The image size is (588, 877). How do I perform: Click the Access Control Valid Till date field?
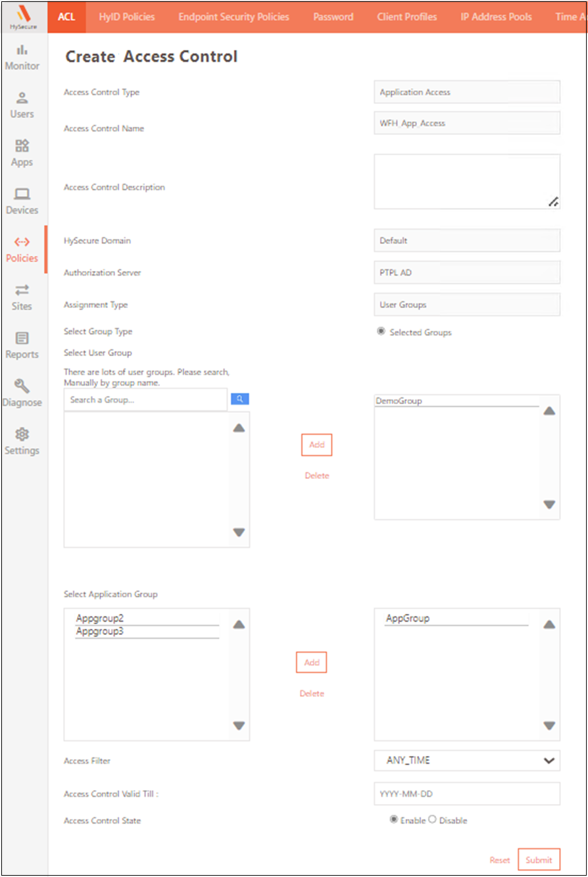(x=468, y=793)
